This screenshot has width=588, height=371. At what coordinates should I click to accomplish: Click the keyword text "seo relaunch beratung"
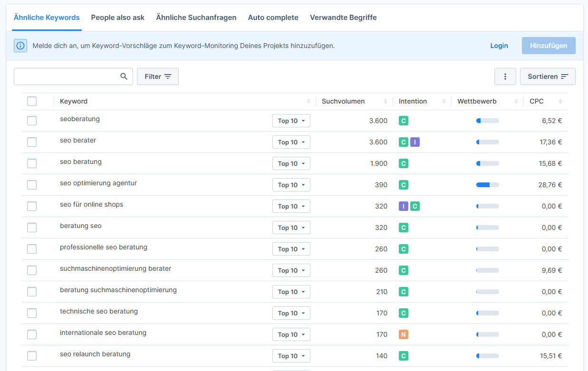(95, 354)
